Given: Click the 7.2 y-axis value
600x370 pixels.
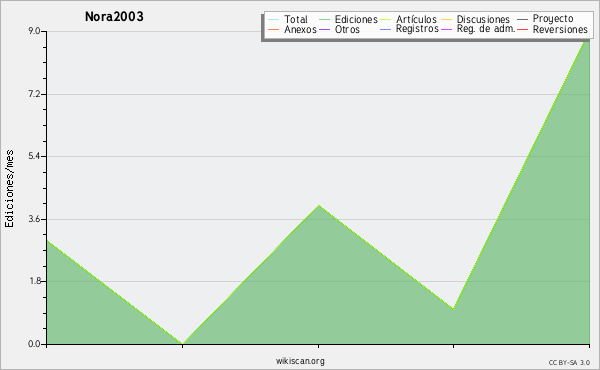Looking at the screenshot, I should [34, 94].
